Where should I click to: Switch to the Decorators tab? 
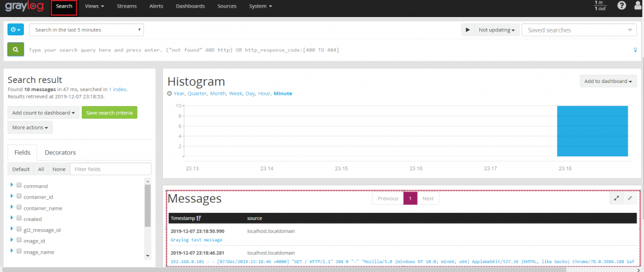(x=60, y=152)
